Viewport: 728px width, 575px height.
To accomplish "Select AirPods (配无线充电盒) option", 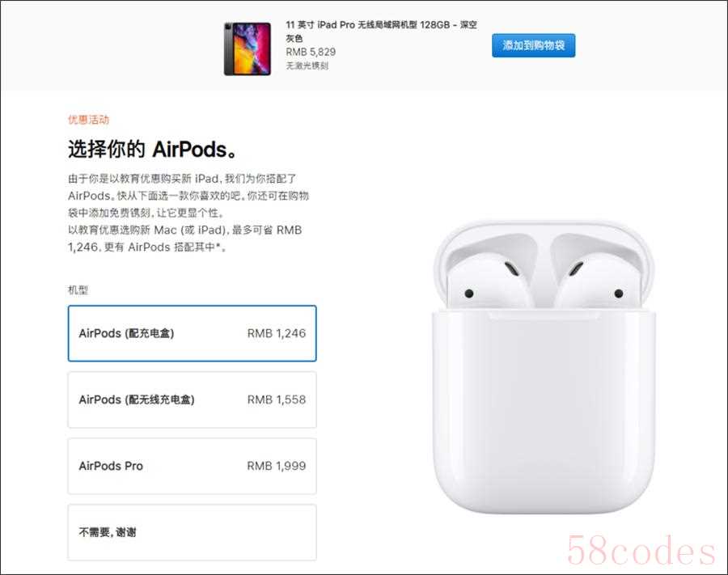I will point(193,400).
